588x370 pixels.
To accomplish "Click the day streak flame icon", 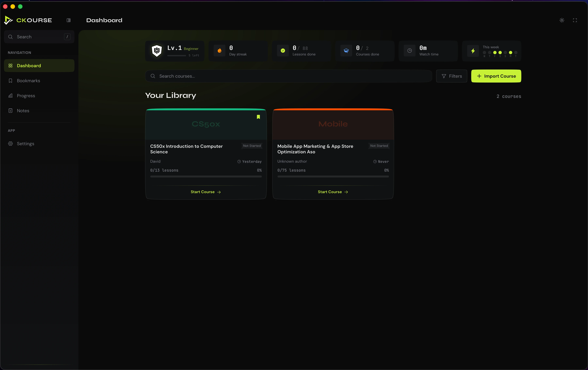I will point(219,51).
